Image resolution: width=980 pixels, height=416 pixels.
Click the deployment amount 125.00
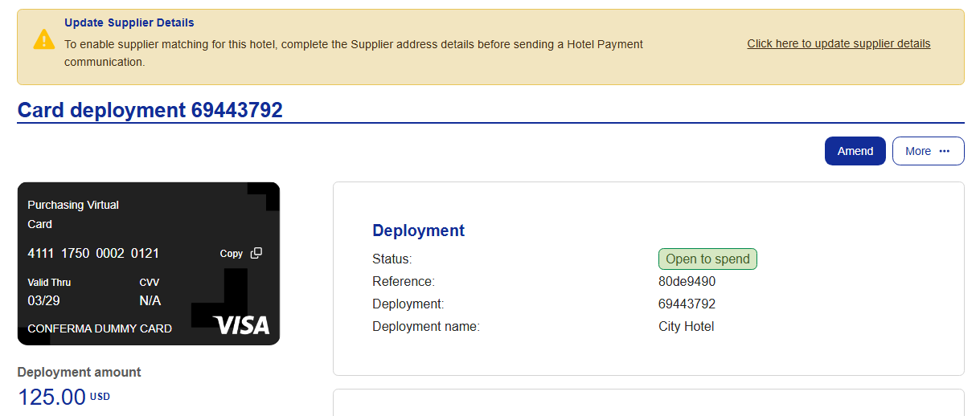(51, 397)
